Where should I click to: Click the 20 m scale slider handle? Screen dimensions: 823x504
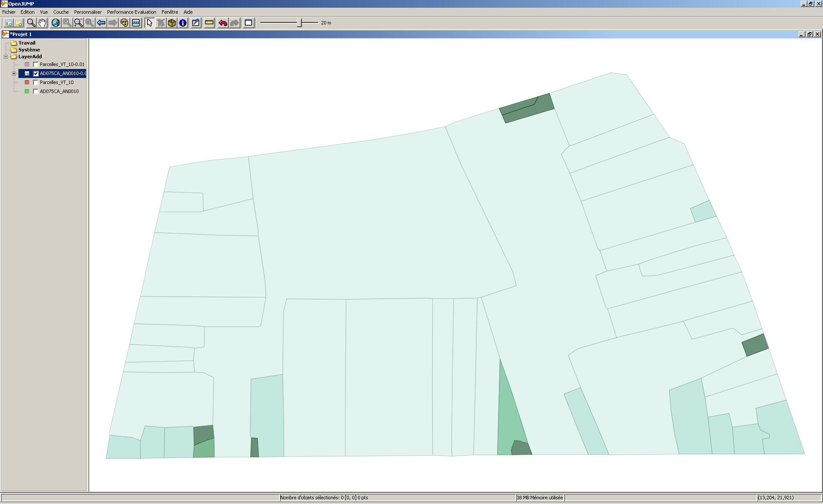coord(300,23)
